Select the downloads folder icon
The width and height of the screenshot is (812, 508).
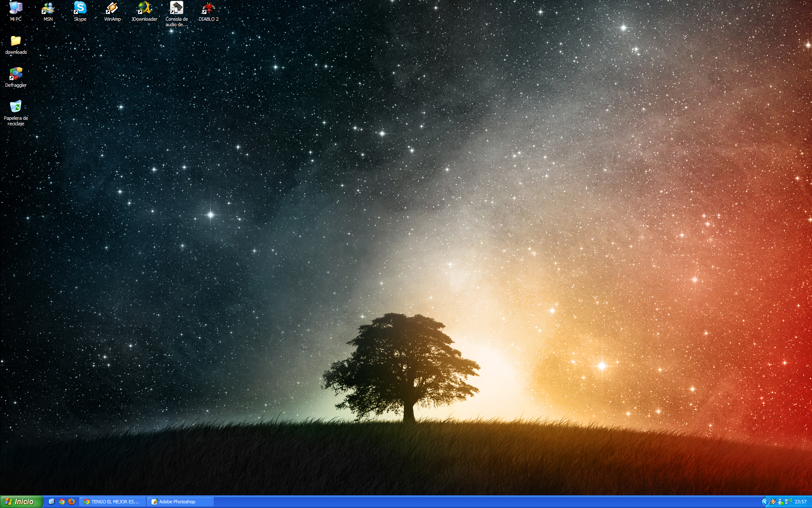[16, 45]
